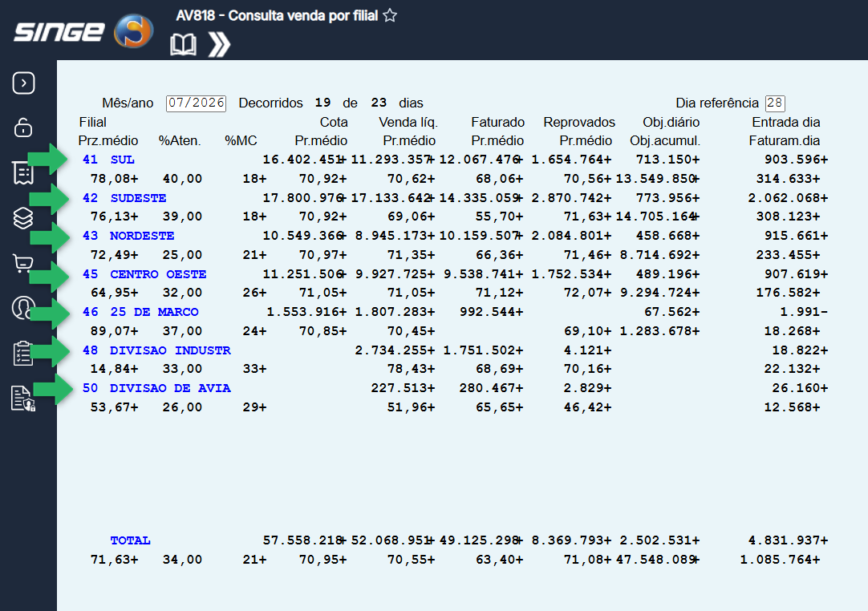This screenshot has height=611, width=868.
Task: Edit the Dia referência field 28
Action: coord(775,103)
